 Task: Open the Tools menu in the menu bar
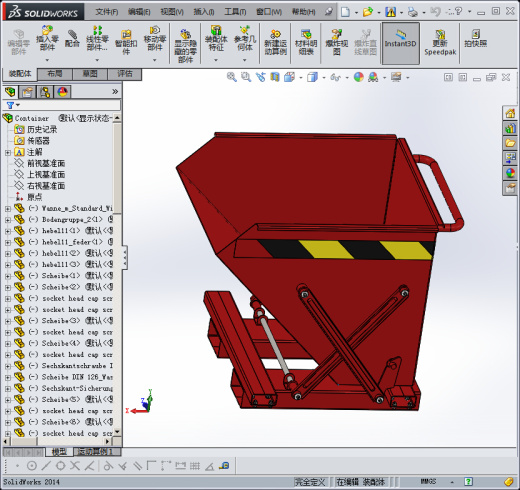[x=235, y=12]
